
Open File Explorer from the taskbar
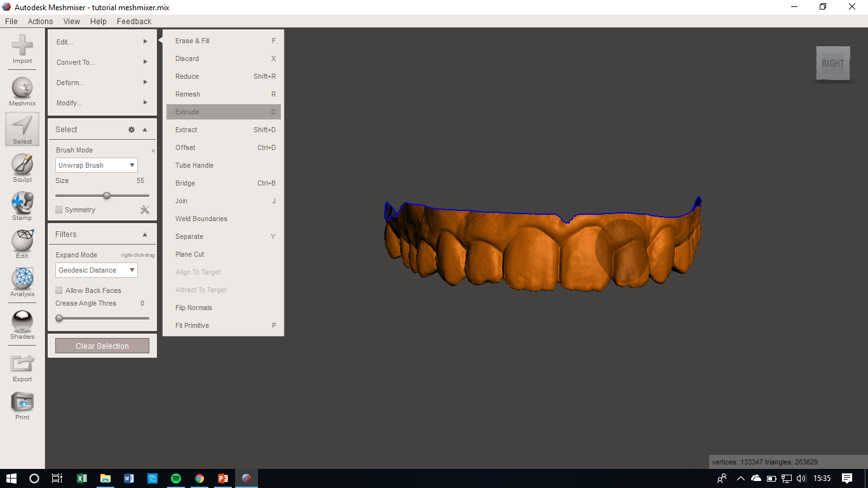[x=105, y=478]
